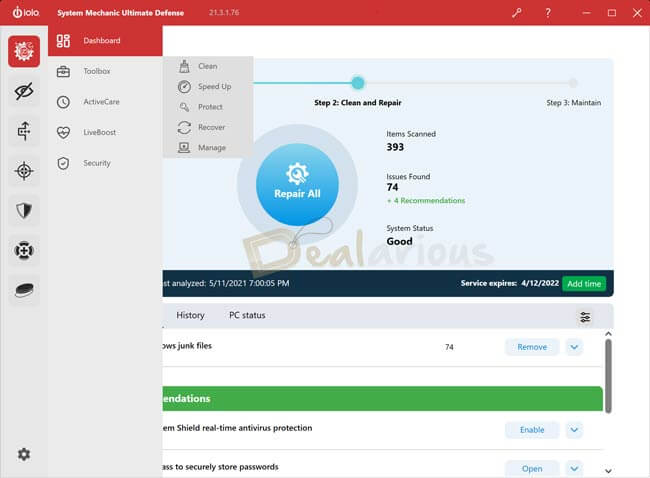This screenshot has height=478, width=650.
Task: Open help question mark icon
Action: point(548,13)
